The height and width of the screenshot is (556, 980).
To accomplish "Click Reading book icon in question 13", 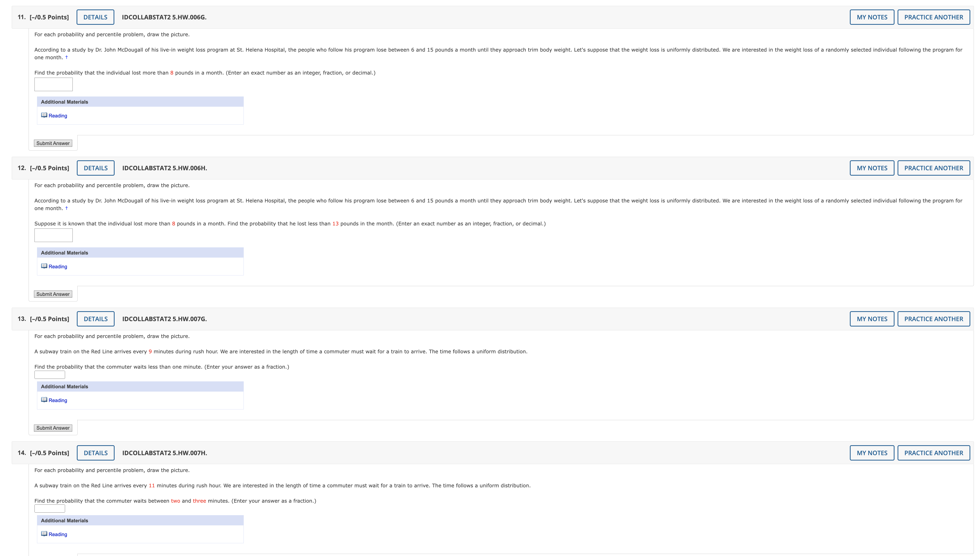I will pos(44,400).
